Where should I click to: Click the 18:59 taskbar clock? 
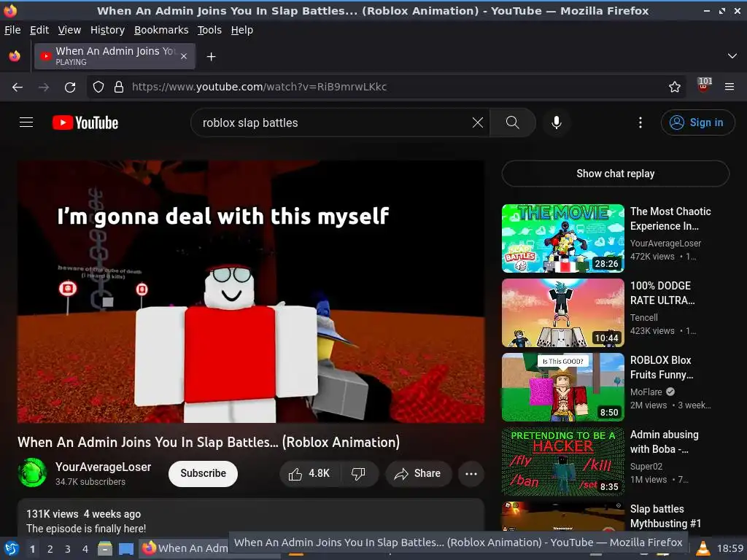coord(729,548)
